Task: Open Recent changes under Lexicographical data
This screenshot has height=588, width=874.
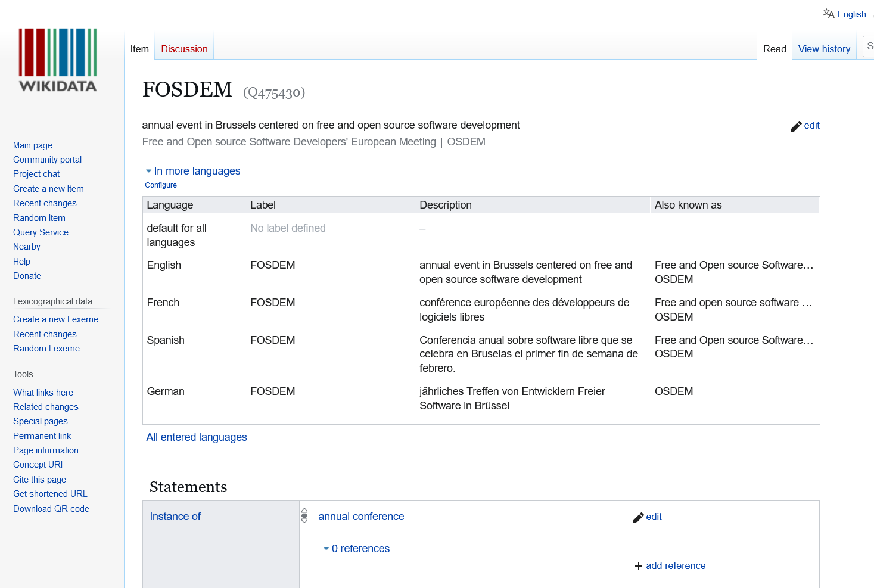Action: (45, 334)
